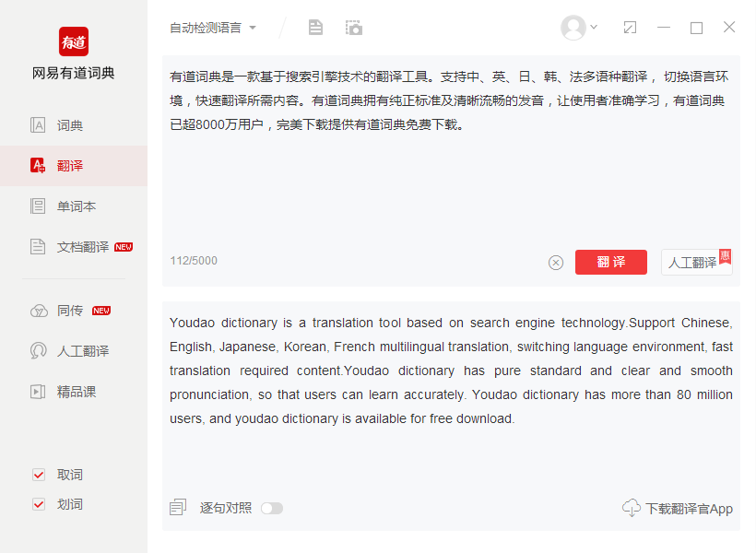
Task: Expand the account avatar menu
Action: coord(579,28)
